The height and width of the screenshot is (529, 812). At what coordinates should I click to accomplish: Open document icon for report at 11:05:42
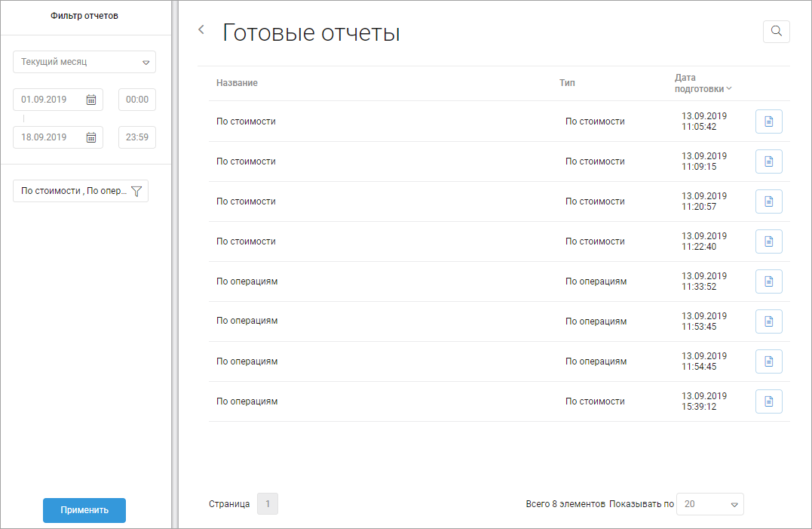point(768,121)
